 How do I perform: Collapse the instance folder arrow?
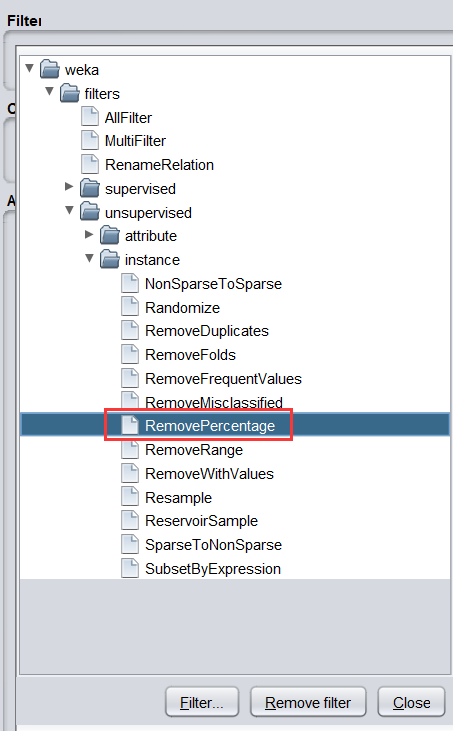pos(89,258)
